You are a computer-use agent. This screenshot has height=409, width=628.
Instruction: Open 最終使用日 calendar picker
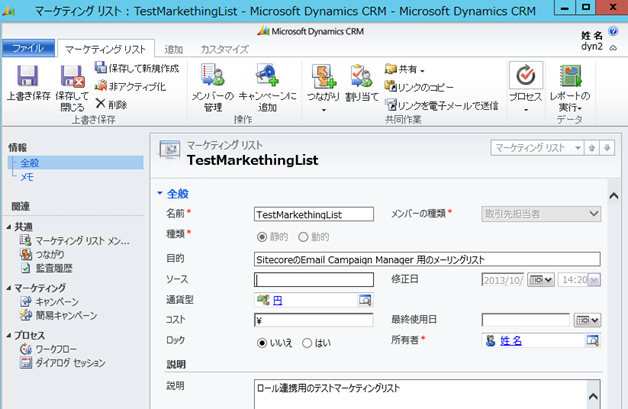(587, 320)
